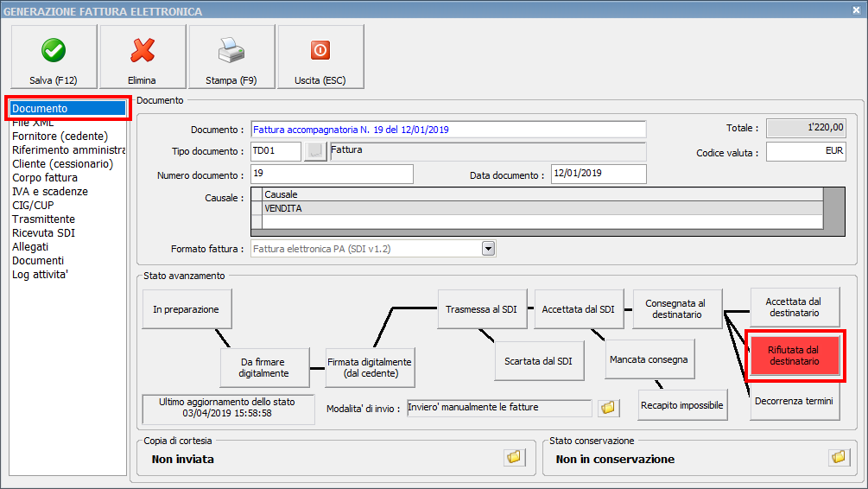Select Fornitore (cedente) in the sidebar
Image resolution: width=868 pixels, height=489 pixels.
click(60, 137)
